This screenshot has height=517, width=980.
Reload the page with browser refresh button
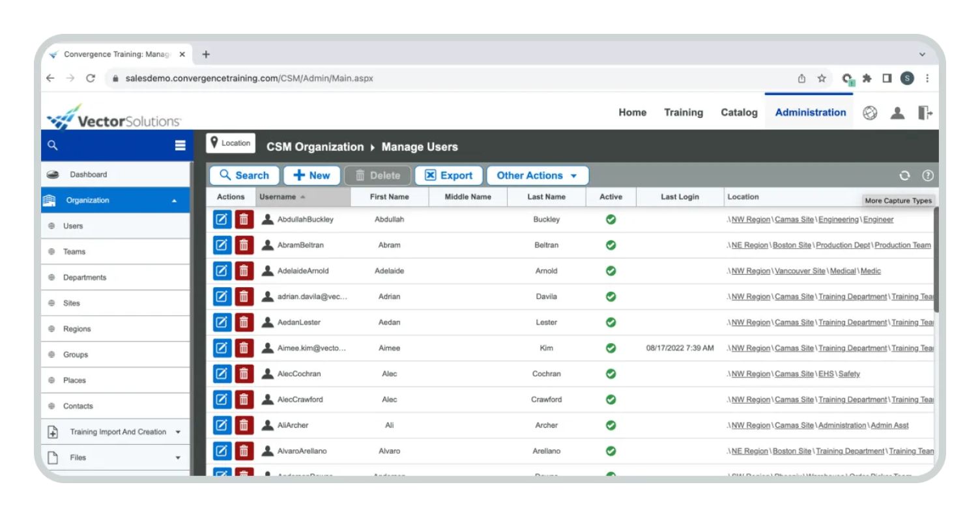coord(91,78)
